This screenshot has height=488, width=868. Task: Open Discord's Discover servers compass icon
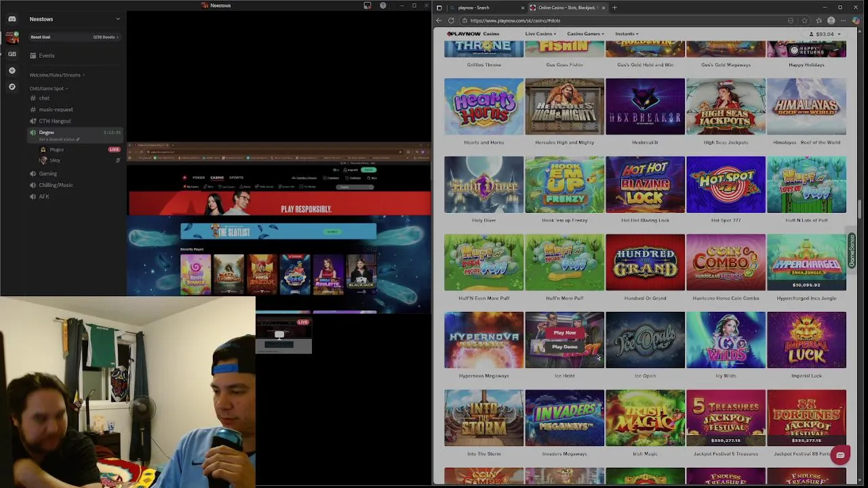[12, 87]
